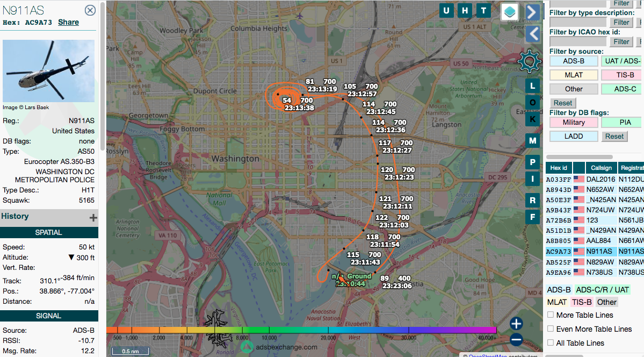Screen dimensions: 644x357
Task: Open the map layers selector
Action: [x=510, y=11]
